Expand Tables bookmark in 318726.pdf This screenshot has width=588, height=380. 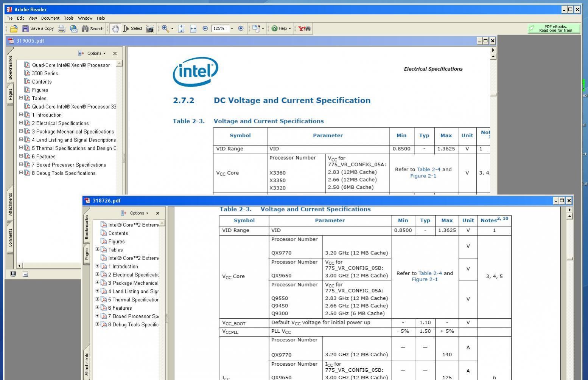pyautogui.click(x=97, y=249)
